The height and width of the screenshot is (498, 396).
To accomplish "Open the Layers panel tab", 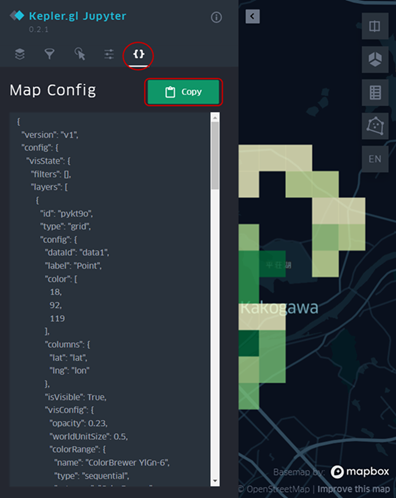I will 20,54.
